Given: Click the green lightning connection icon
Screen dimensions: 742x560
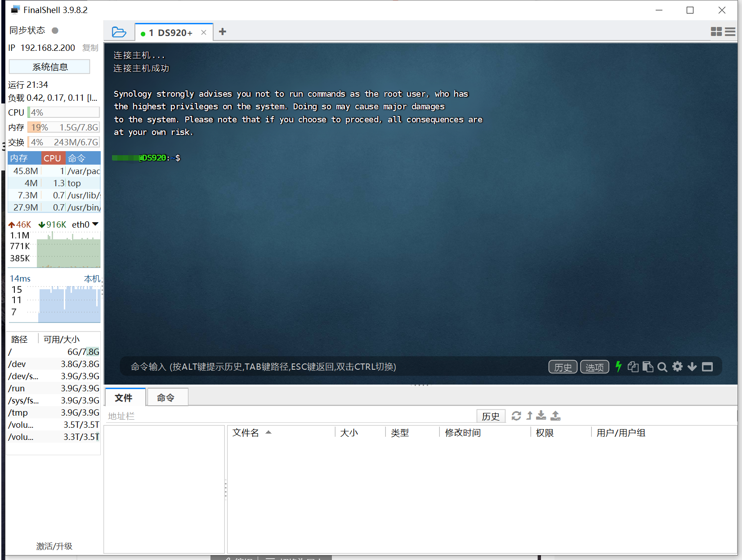Looking at the screenshot, I should coord(618,367).
